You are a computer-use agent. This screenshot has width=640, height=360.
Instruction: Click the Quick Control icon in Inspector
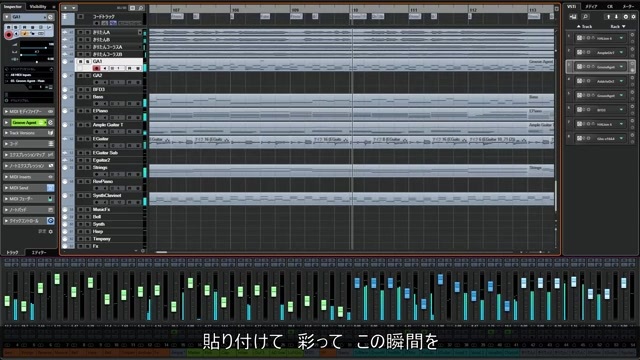[x=51, y=221]
